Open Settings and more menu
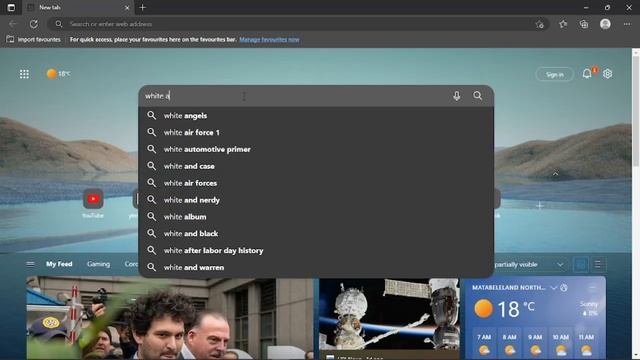This screenshot has width=640, height=360. [627, 24]
